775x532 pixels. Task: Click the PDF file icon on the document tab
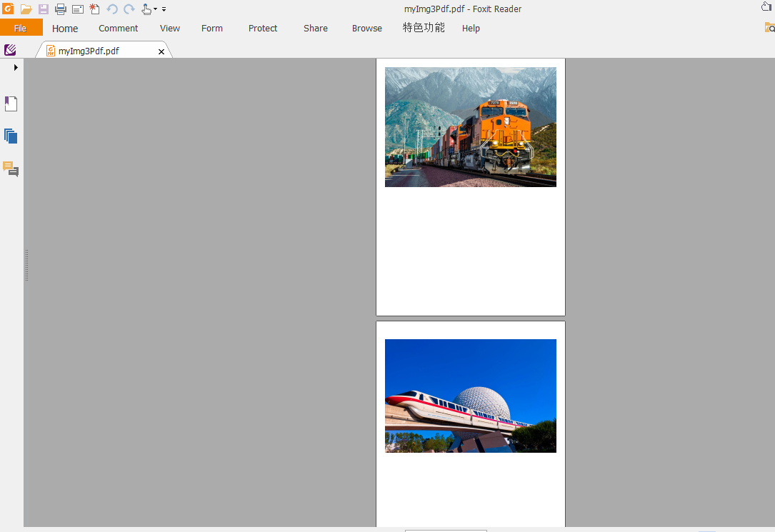(51, 51)
